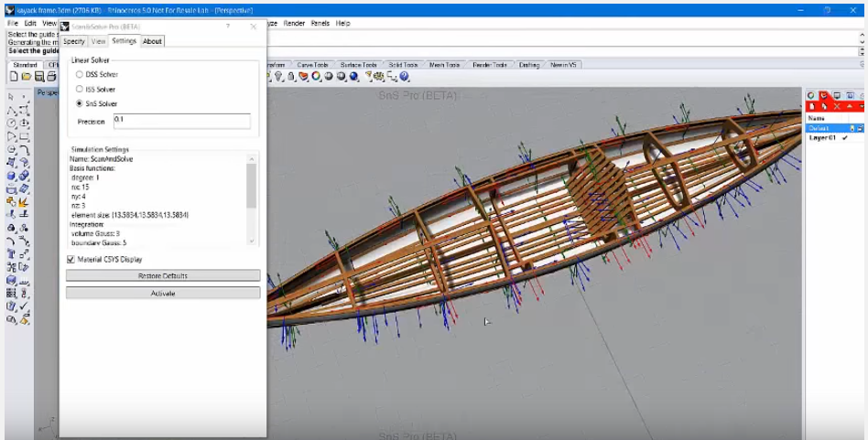Viewport: 868px width, 440px height.
Task: Click the New layer icon in red toolbar
Action: [x=812, y=106]
